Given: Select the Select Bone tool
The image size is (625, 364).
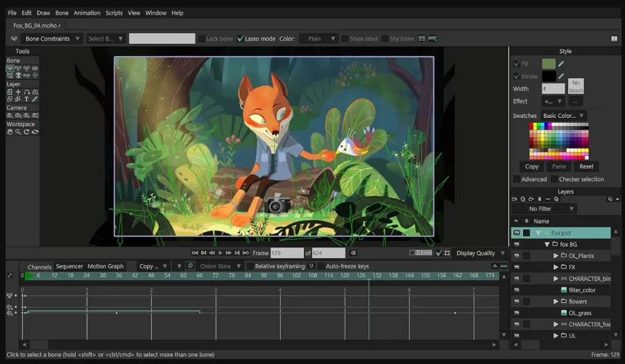Looking at the screenshot, I should point(10,68).
